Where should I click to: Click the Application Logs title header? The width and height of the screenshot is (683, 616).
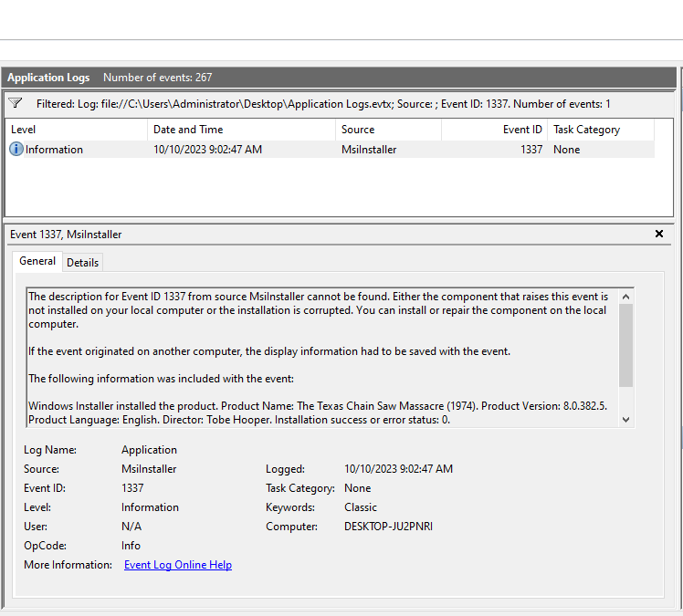[48, 78]
